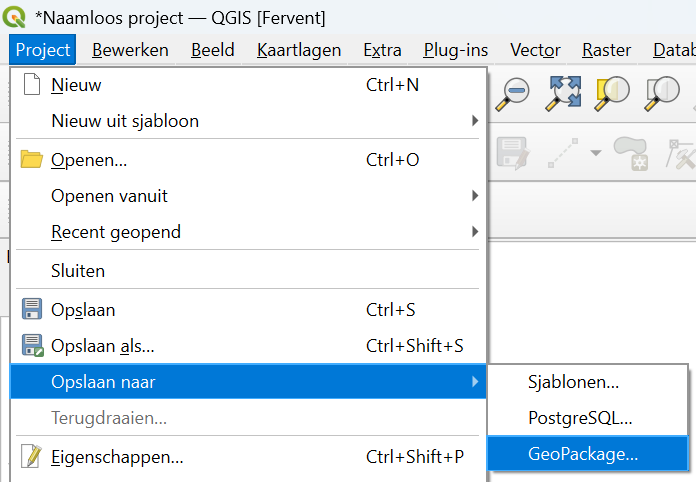
Task: Click the Zoom to Selection icon
Action: tap(610, 92)
